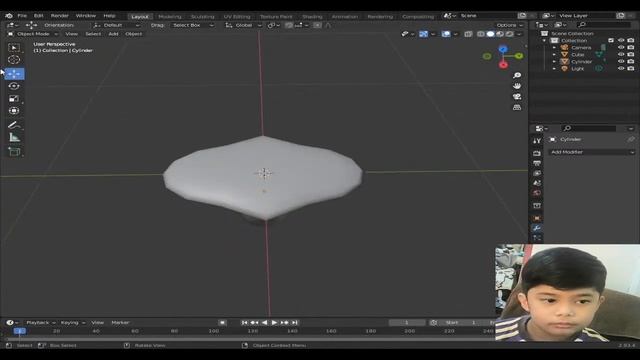Open the Add Modifier dropdown
Image resolution: width=640 pixels, height=360 pixels.
pyautogui.click(x=591, y=152)
